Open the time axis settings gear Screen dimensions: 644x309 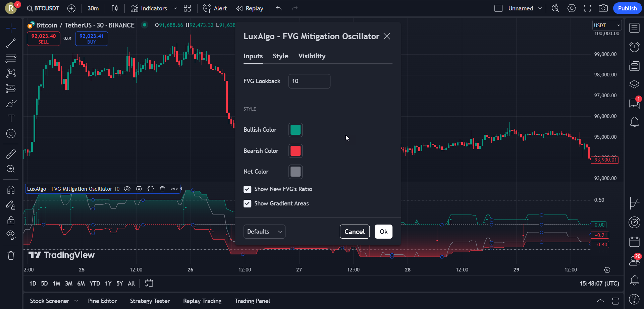[607, 270]
